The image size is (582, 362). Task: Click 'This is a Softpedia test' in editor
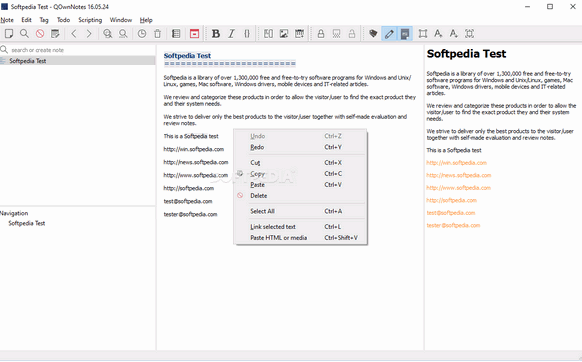click(x=191, y=136)
